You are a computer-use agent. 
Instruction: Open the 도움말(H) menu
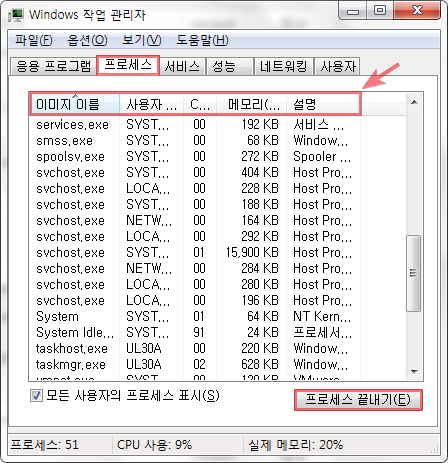(x=202, y=40)
